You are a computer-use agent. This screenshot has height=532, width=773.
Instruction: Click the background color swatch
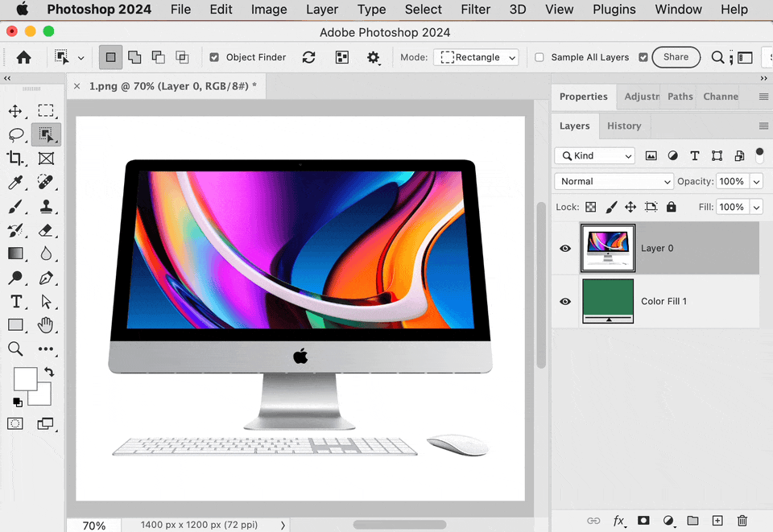pos(44,398)
